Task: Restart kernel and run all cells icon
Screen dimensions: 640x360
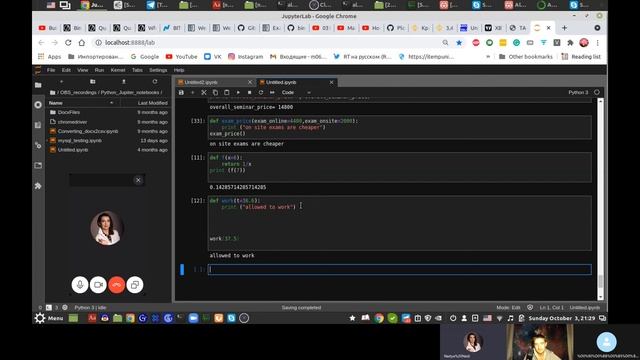Action: (272, 93)
